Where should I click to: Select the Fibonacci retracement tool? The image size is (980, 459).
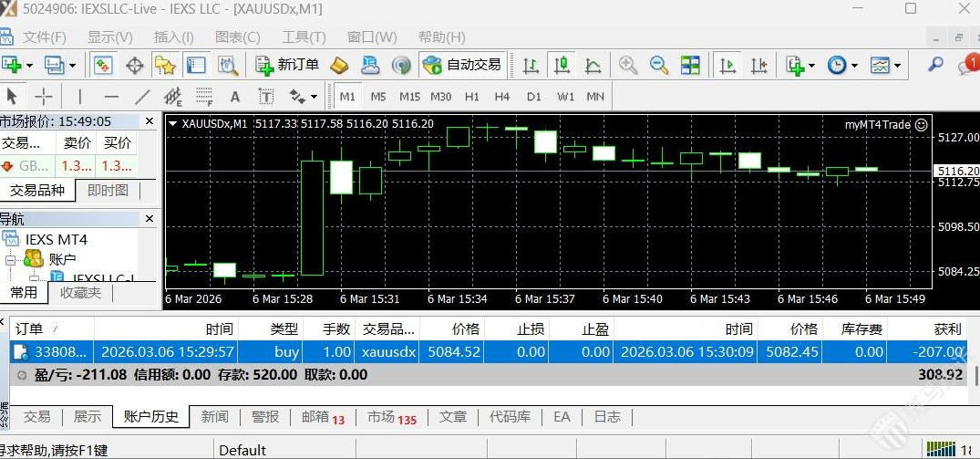(203, 97)
